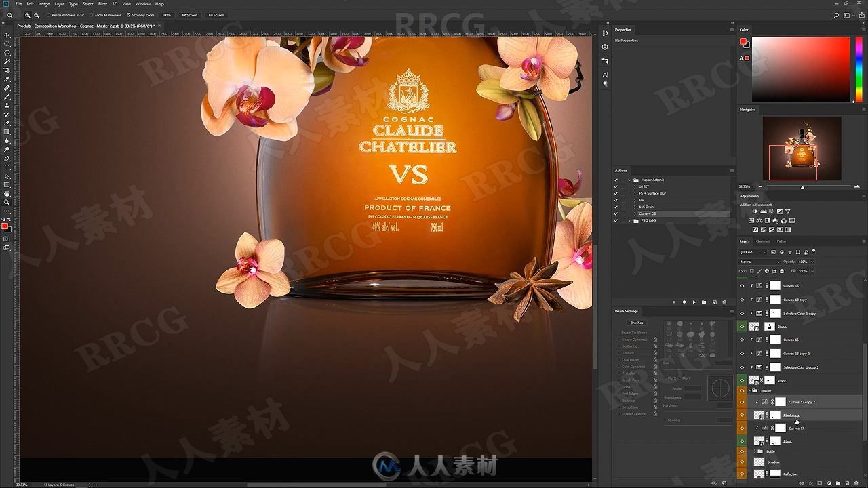Hide the Master group
The height and width of the screenshot is (488, 868).
click(x=742, y=391)
